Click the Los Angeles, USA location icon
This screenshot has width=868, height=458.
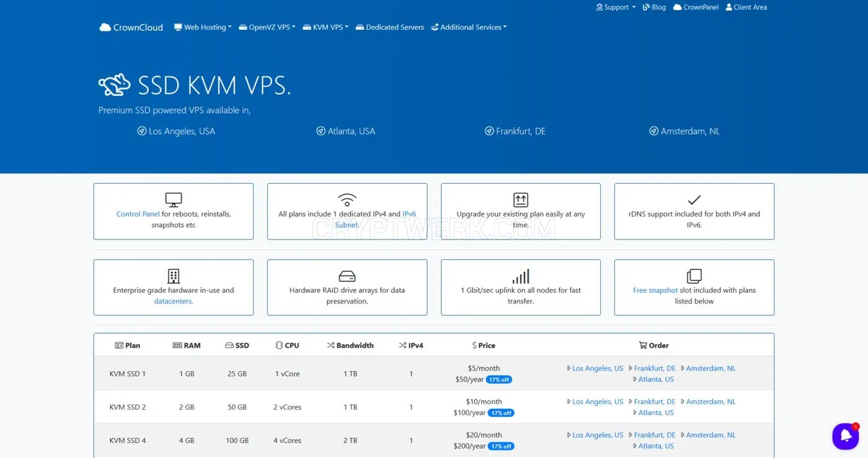coord(141,131)
